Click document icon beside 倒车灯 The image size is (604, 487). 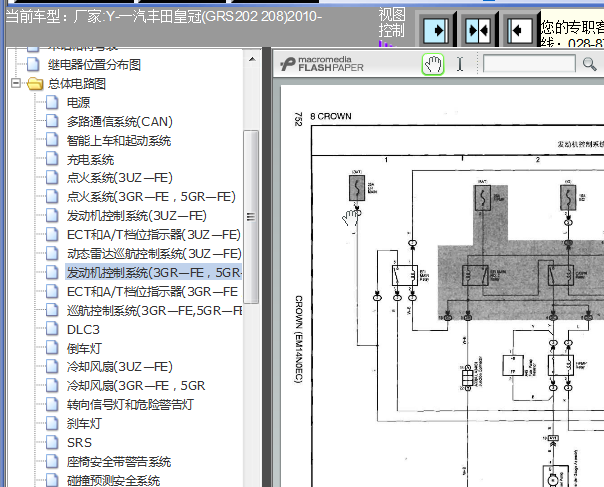[x=52, y=348]
